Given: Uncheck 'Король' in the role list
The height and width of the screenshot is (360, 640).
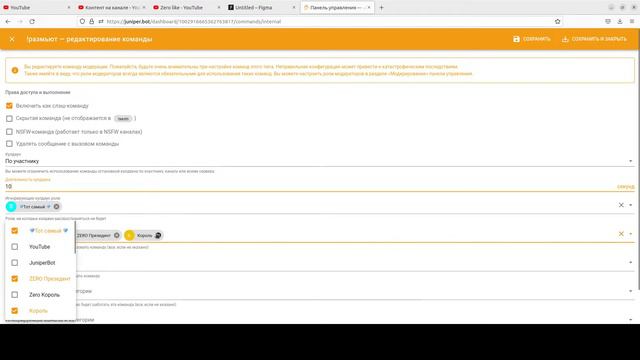Looking at the screenshot, I should (x=15, y=311).
